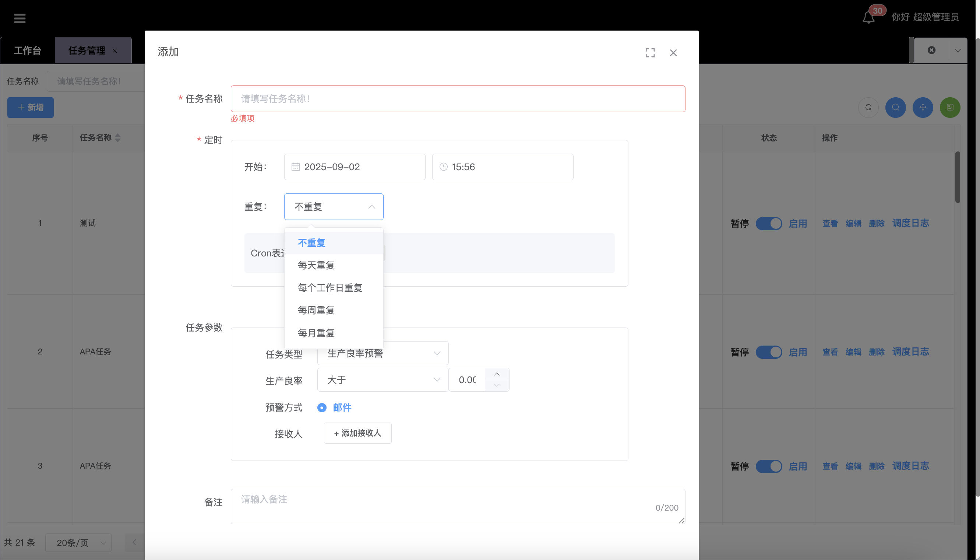The height and width of the screenshot is (560, 980).
Task: Click the hamburger menu icon
Action: click(20, 18)
